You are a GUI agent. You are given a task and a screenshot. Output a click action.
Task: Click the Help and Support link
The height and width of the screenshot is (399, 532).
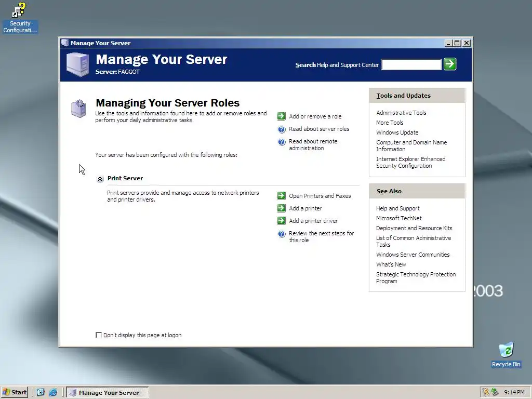(x=398, y=208)
